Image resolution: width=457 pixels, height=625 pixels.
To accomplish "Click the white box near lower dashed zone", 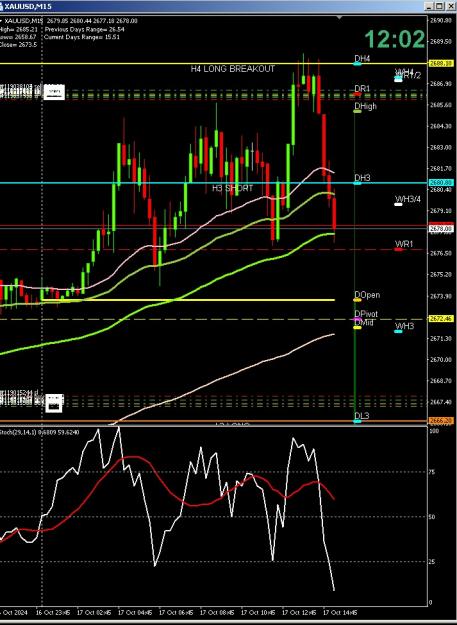I will pos(54,403).
